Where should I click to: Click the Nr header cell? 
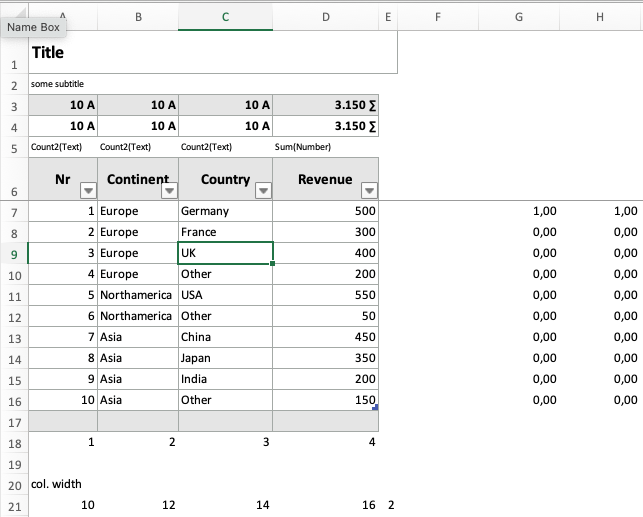click(x=63, y=179)
